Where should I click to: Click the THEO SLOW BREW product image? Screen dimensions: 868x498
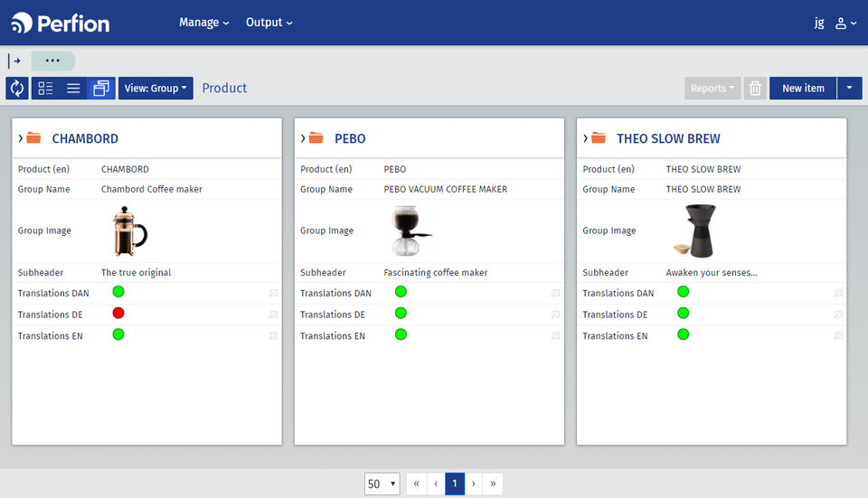coord(695,230)
